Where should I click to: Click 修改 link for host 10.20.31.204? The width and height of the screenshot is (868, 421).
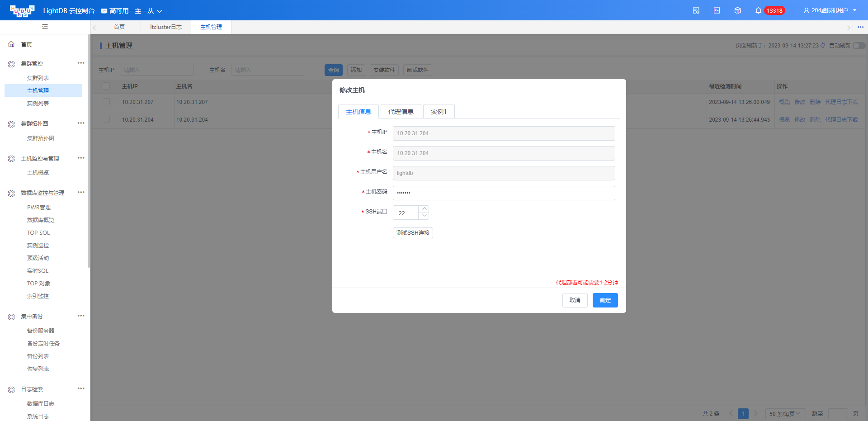click(800, 120)
